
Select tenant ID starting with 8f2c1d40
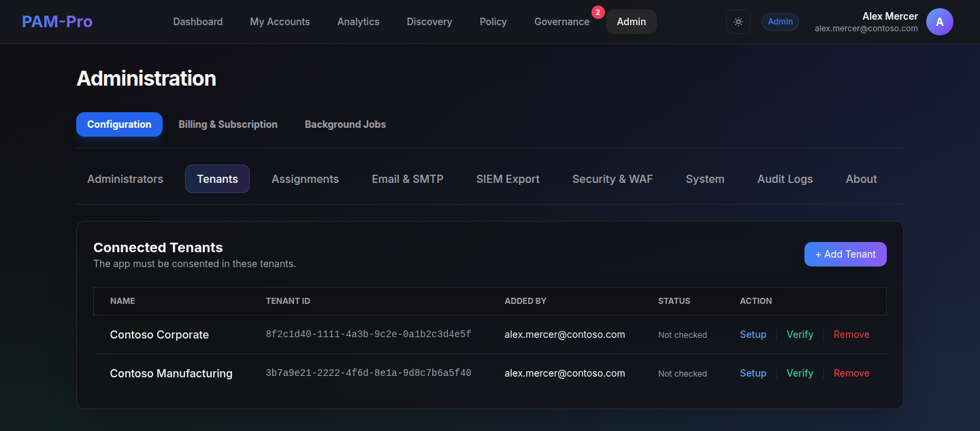click(x=369, y=334)
